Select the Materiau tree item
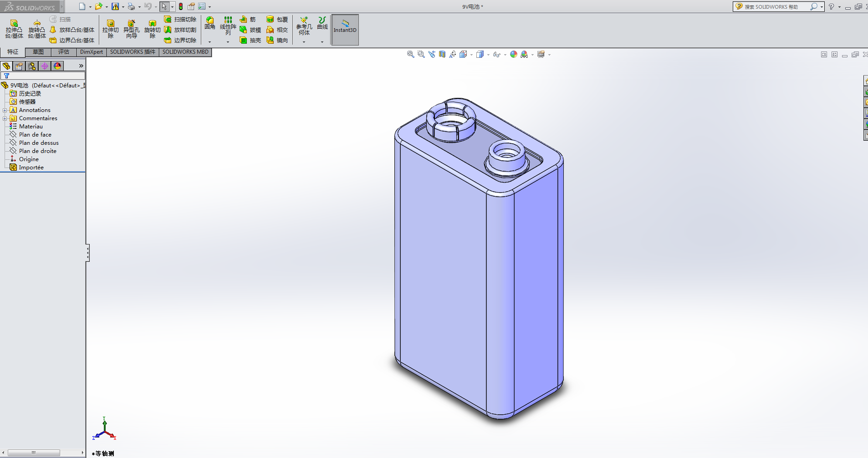 tap(26, 127)
